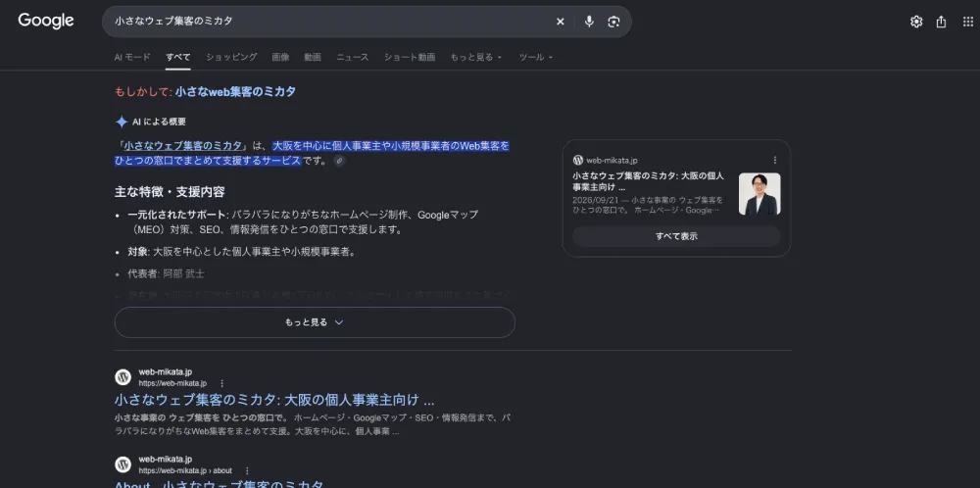The image size is (980, 488).
Task: Click https://web-mikata.jp › about URL text
Action: 185,470
